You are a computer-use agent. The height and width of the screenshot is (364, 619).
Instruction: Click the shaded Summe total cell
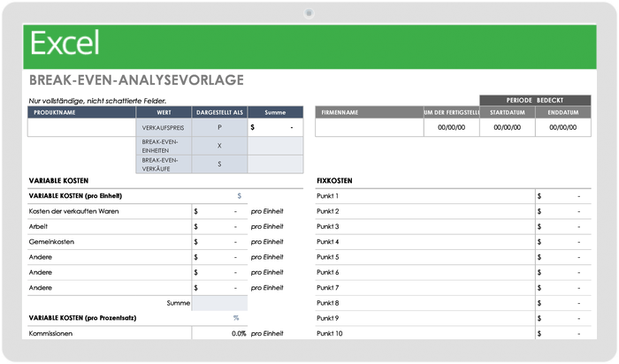coord(219,303)
